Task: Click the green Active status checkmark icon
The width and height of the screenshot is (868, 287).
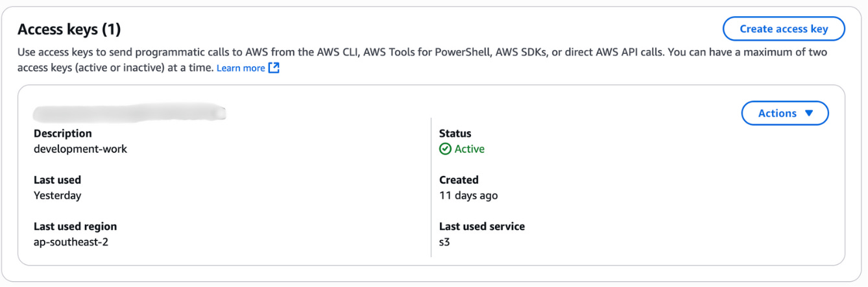Action: [445, 149]
